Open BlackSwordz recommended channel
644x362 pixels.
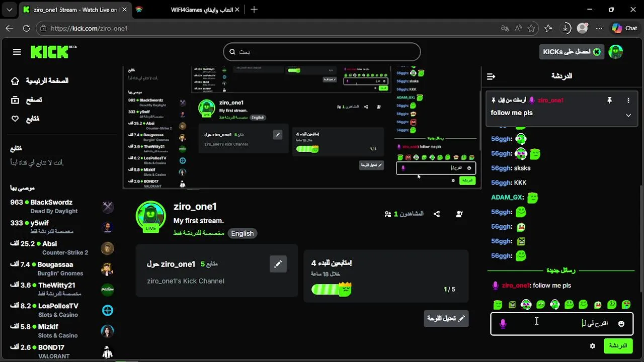tap(62, 207)
